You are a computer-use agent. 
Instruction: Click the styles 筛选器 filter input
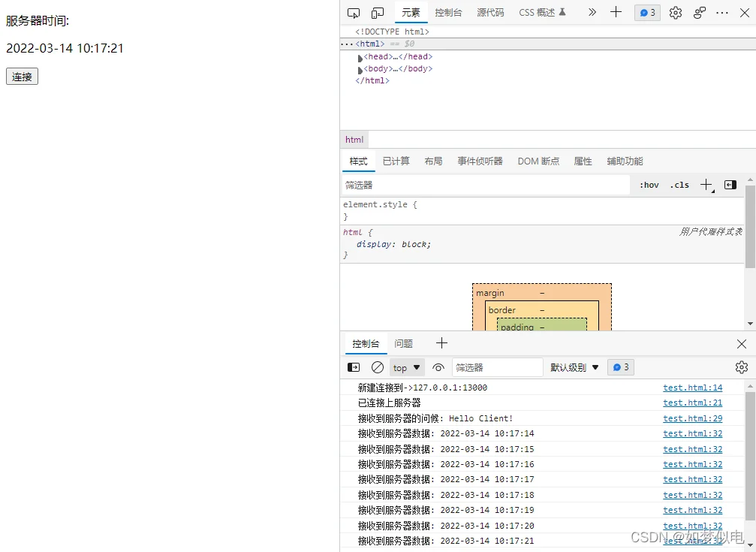484,185
